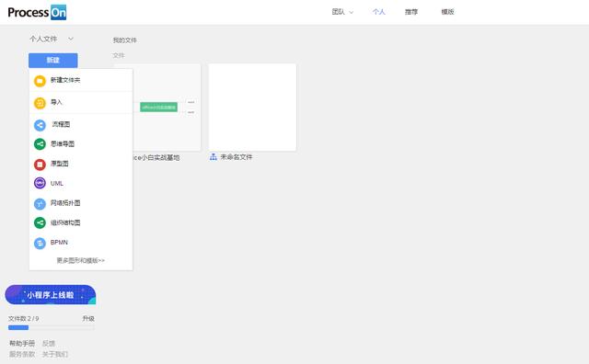Image resolution: width=589 pixels, height=364 pixels.
Task: Click the red prototype icon
Action: 40,164
